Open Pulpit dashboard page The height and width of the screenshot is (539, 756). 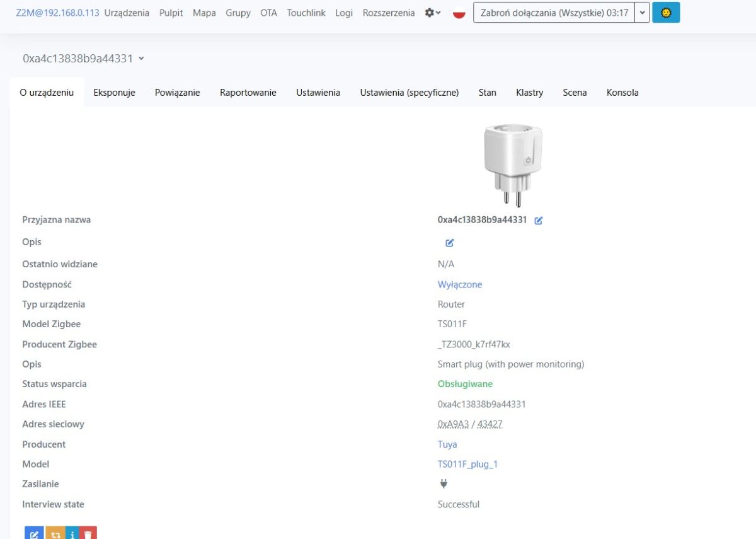point(171,13)
